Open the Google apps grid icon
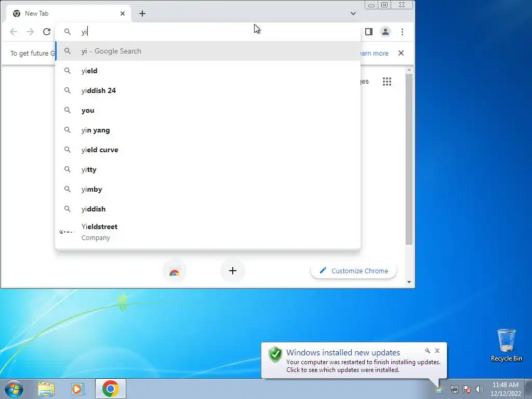This screenshot has height=399, width=532. pos(387,82)
